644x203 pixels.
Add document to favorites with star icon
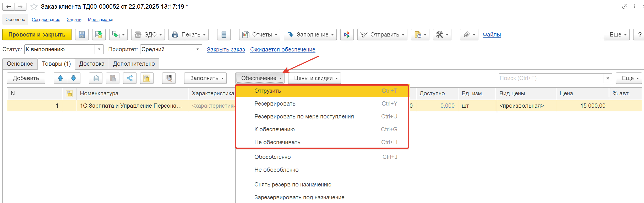34,7
